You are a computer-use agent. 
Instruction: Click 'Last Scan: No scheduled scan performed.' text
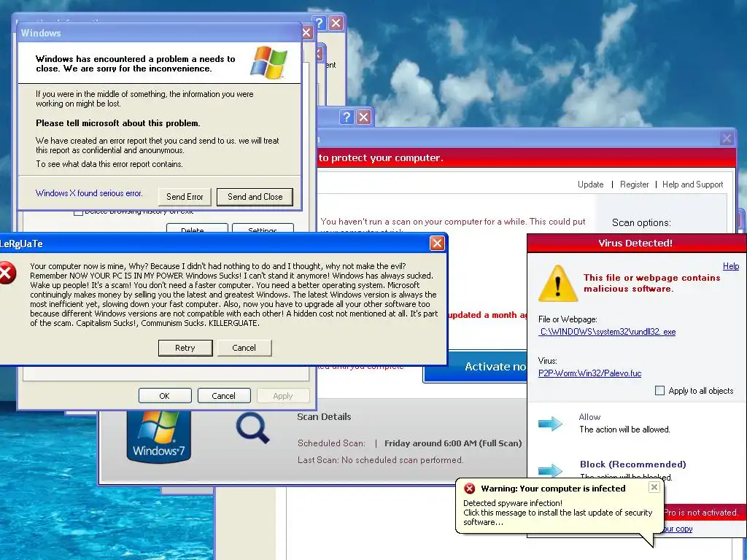click(x=380, y=460)
